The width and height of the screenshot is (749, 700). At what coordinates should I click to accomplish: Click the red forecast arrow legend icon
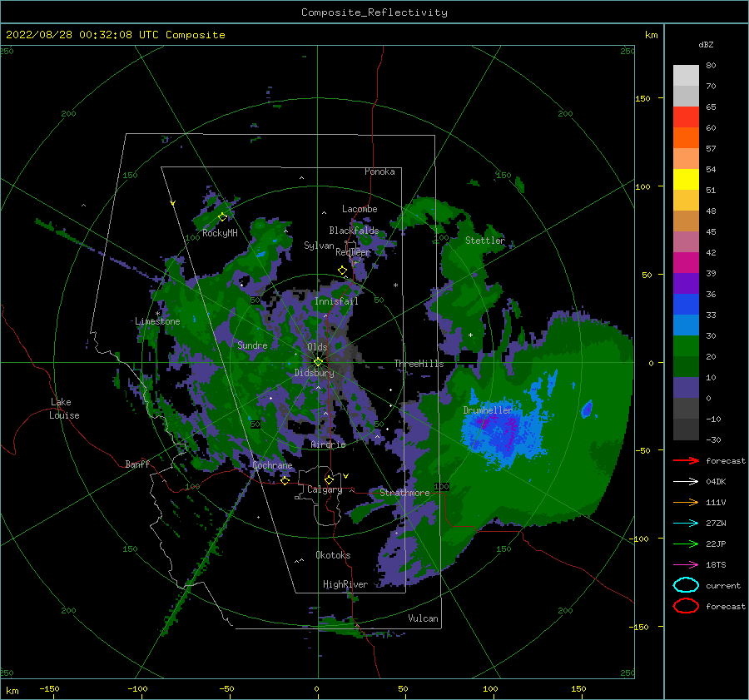(x=686, y=460)
